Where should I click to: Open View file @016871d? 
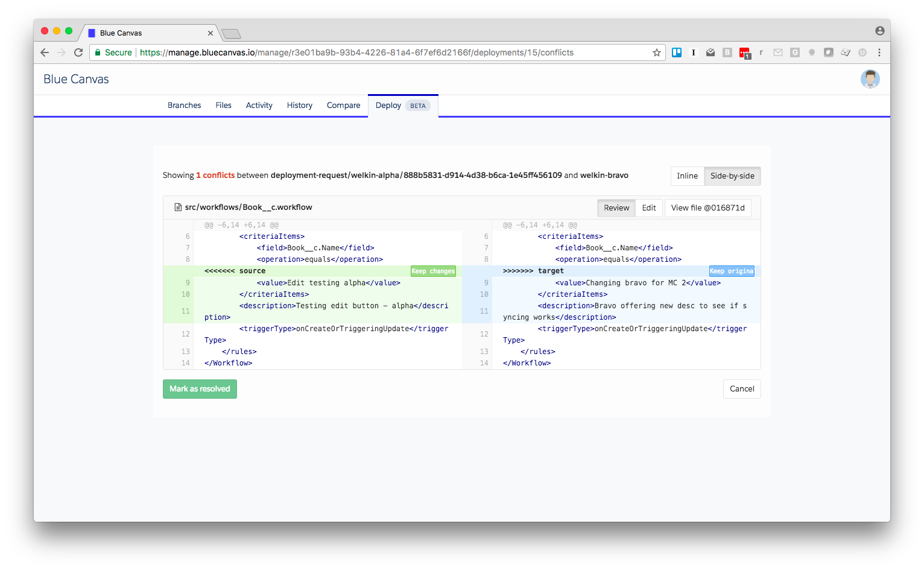(x=707, y=207)
